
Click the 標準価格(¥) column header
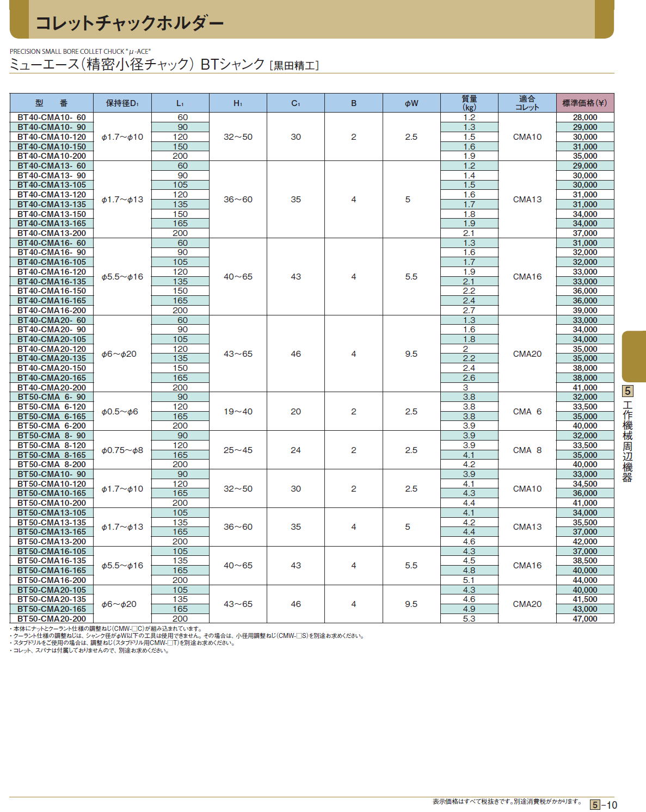click(585, 103)
